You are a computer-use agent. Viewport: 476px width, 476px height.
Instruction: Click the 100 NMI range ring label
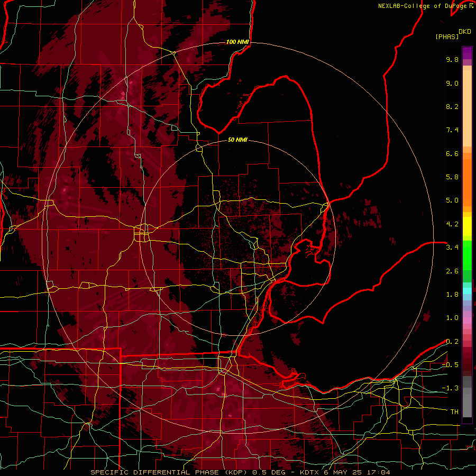pyautogui.click(x=237, y=42)
